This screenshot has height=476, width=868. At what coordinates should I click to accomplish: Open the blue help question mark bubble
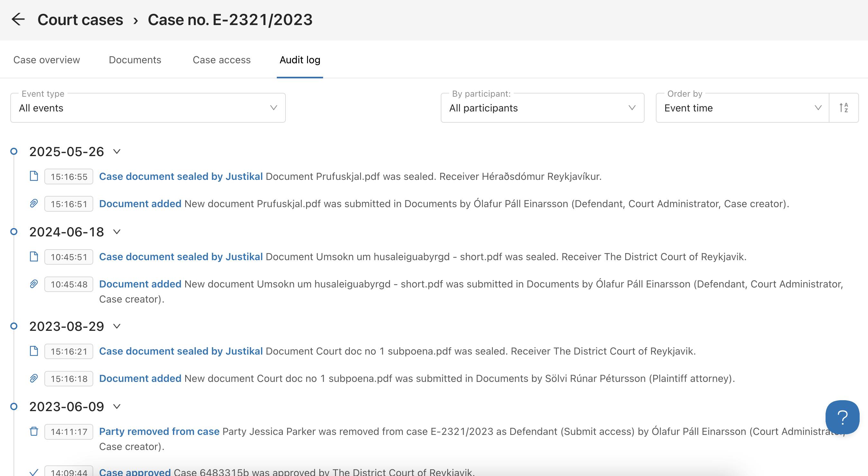[842, 417]
